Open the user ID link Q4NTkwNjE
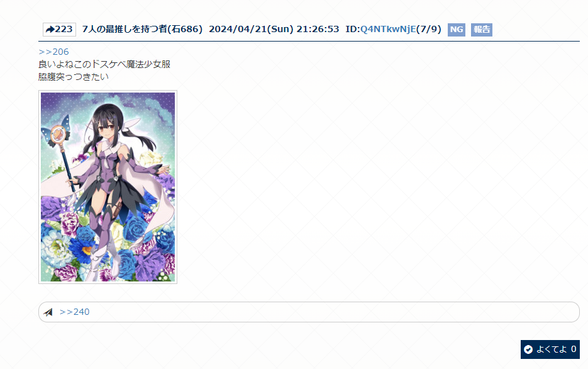Image resolution: width=588 pixels, height=369 pixels. pyautogui.click(x=388, y=29)
